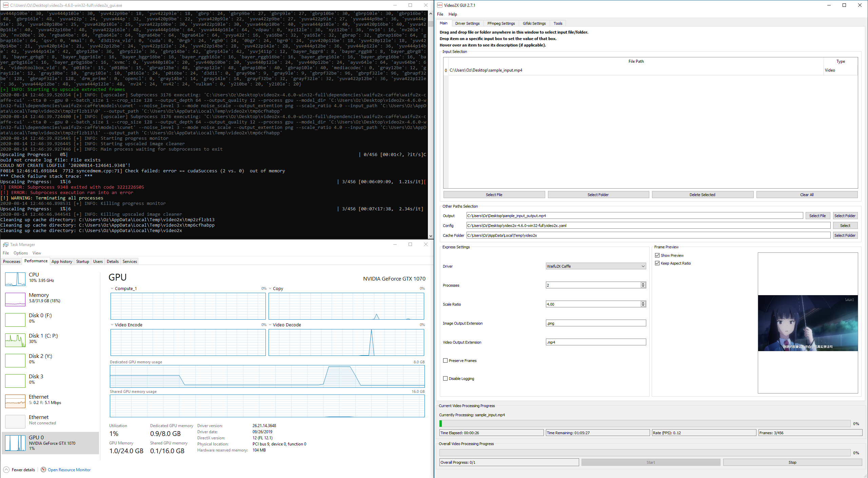This screenshot has height=478, width=868.
Task: Open the Options menu in Task Manager
Action: 20,253
